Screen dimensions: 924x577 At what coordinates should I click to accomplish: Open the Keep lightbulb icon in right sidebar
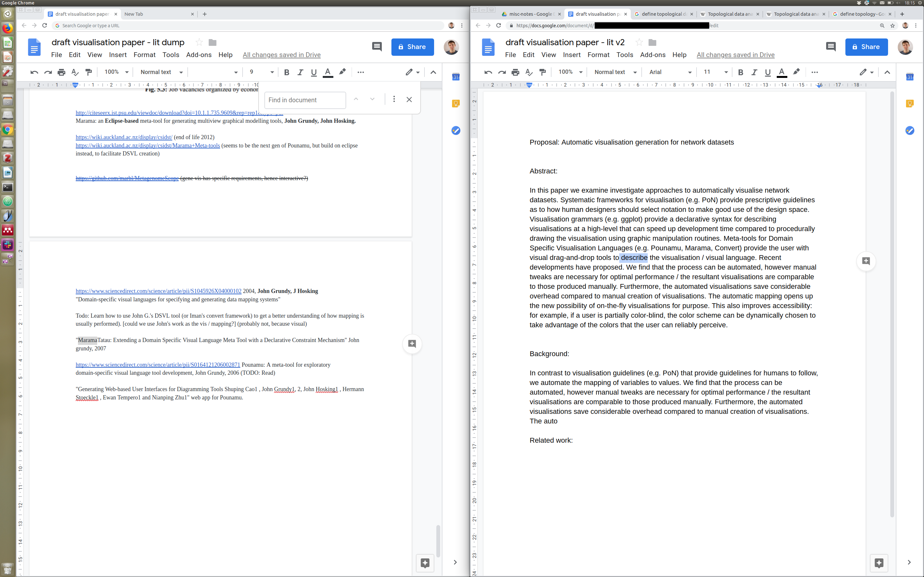[x=910, y=104]
